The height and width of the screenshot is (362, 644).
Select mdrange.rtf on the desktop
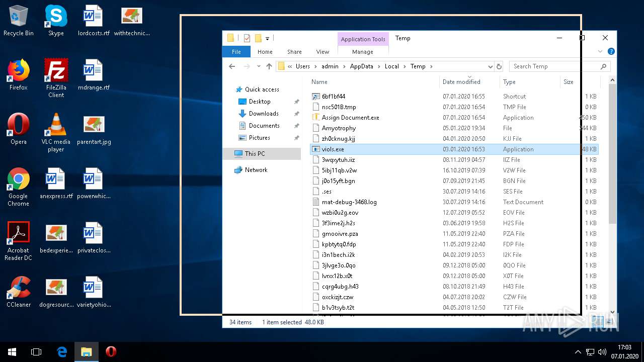(x=94, y=75)
